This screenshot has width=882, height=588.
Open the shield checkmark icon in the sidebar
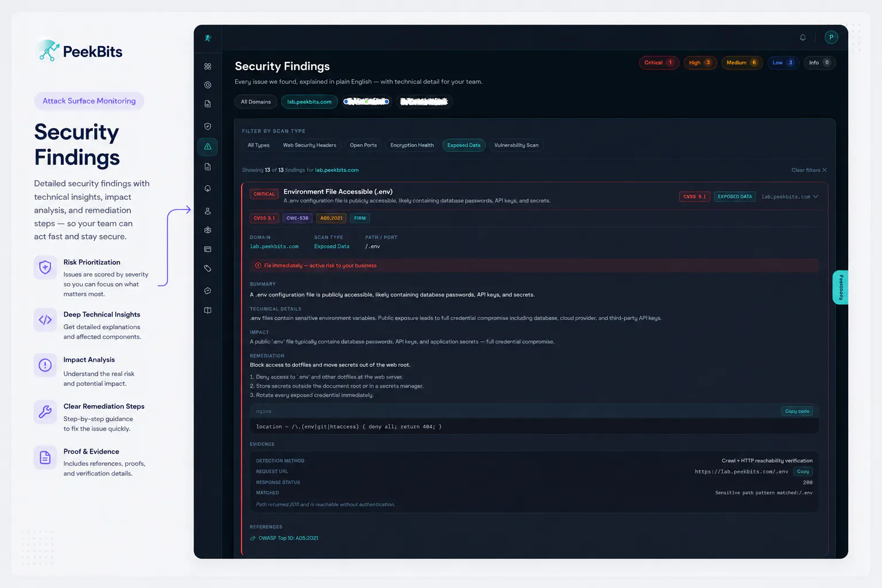point(208,126)
